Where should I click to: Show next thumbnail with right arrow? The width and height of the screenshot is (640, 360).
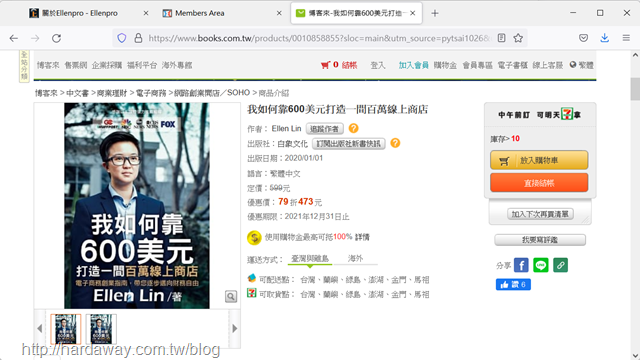pos(235,329)
